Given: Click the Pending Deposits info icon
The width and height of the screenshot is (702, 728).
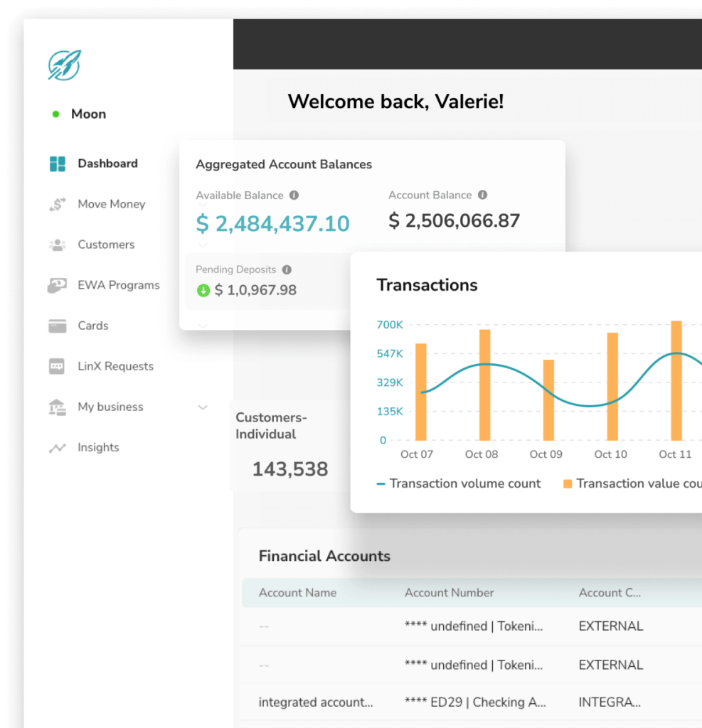Looking at the screenshot, I should click(x=287, y=269).
